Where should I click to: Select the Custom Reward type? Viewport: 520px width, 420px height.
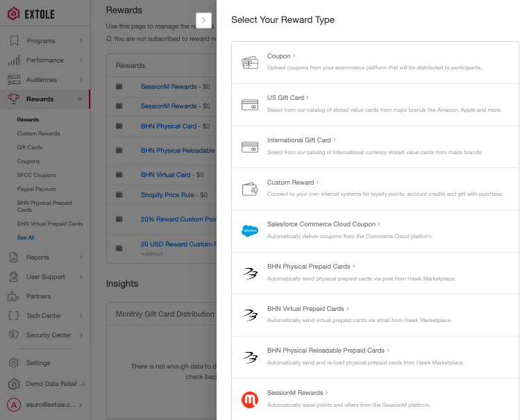click(x=375, y=189)
